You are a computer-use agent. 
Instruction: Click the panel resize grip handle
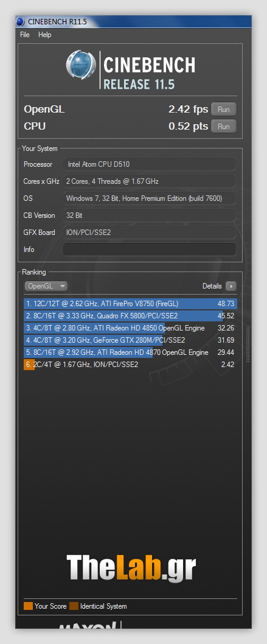248,344
